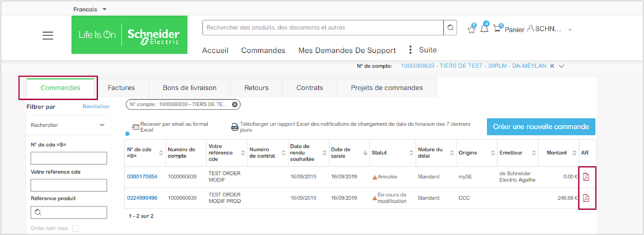Sort by Nature du délai column
Viewport: 644px width, 235px height.
coord(451,153)
